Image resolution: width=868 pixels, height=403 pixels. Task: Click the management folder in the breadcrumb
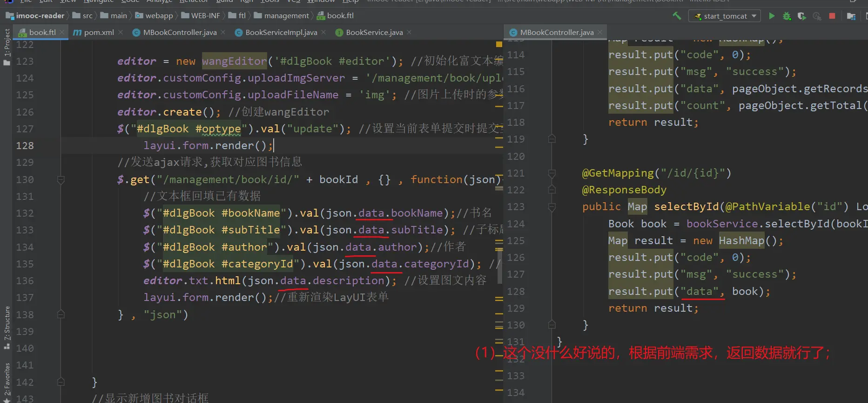(x=286, y=16)
